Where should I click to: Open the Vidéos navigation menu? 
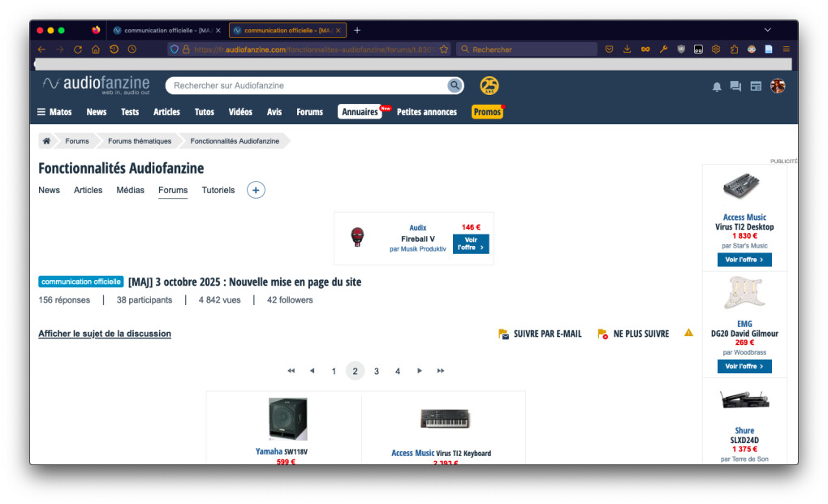(x=240, y=112)
